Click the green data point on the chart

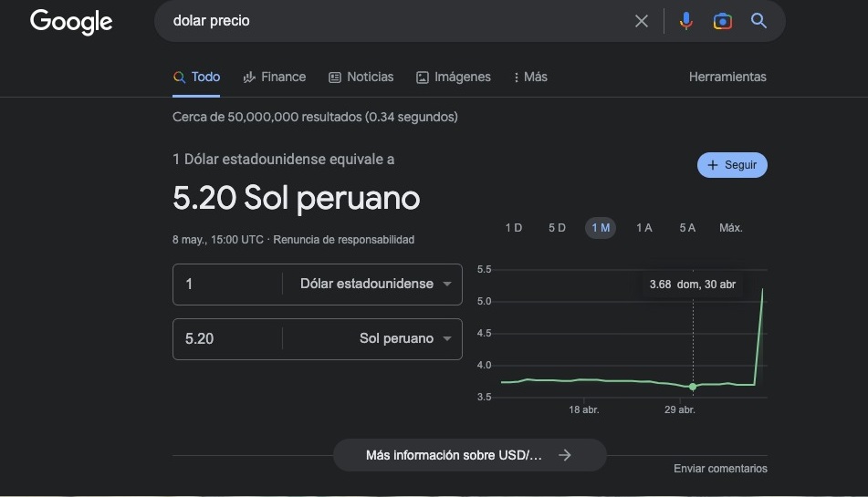click(x=693, y=387)
